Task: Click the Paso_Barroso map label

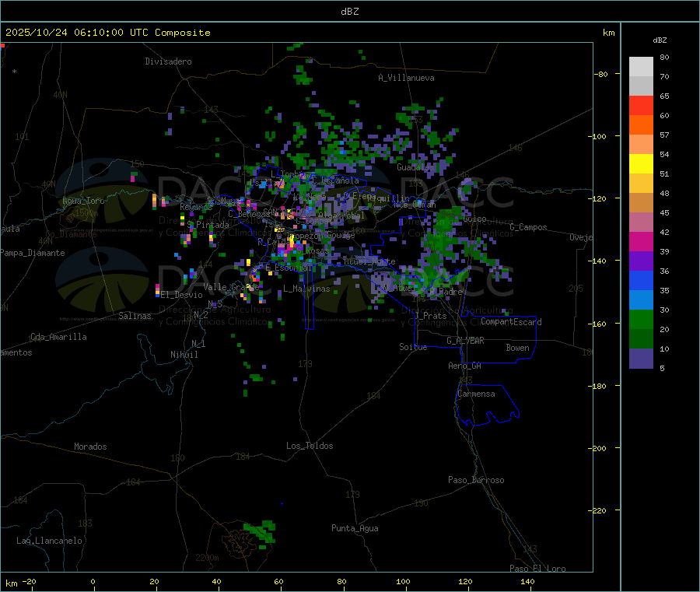Action: pyautogui.click(x=476, y=480)
